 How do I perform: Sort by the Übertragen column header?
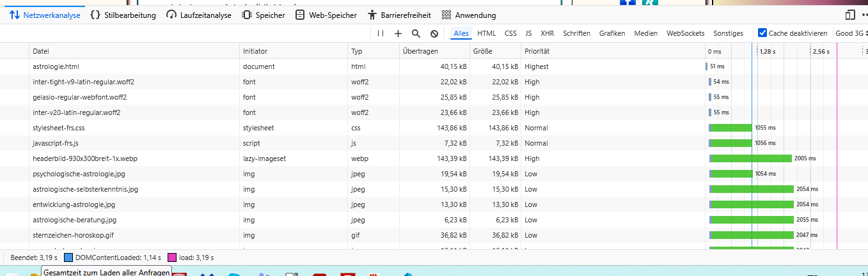[420, 51]
